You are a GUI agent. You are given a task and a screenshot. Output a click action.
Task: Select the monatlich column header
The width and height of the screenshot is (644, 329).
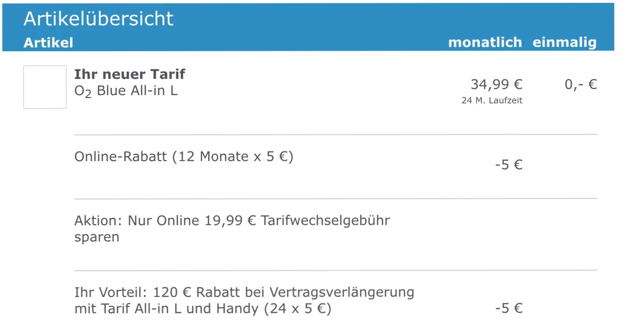pos(485,43)
